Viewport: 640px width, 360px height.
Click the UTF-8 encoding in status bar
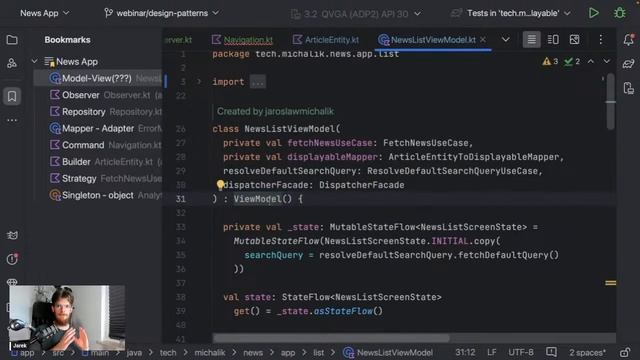click(521, 352)
